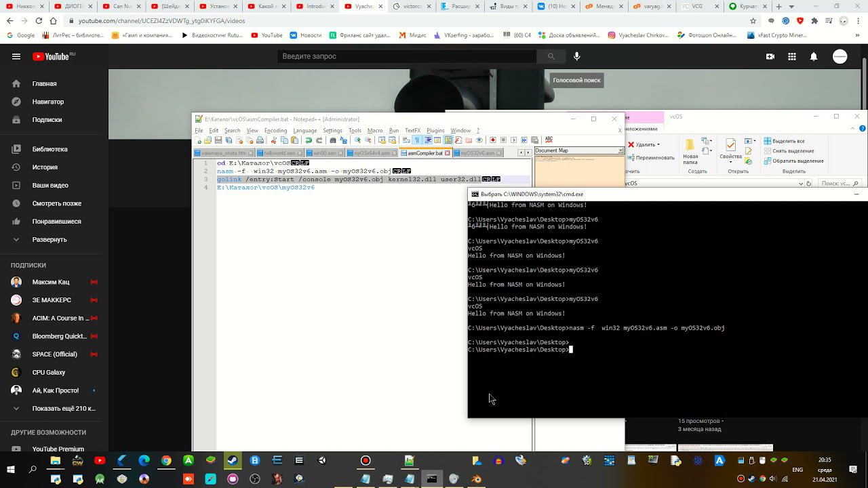Screen dimensions: 868x488
Task: Expand sidebar with Развернуть
Action: (x=54, y=239)
